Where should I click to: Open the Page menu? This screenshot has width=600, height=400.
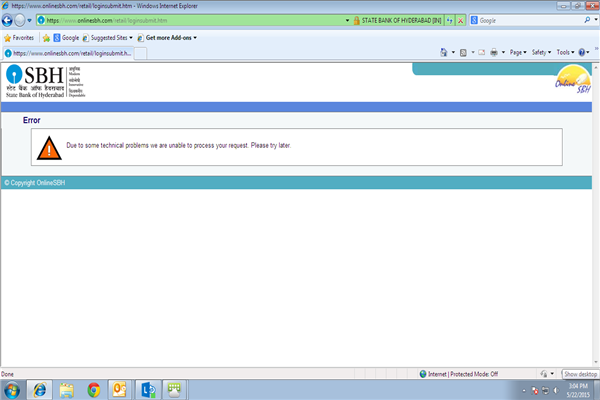(518, 52)
